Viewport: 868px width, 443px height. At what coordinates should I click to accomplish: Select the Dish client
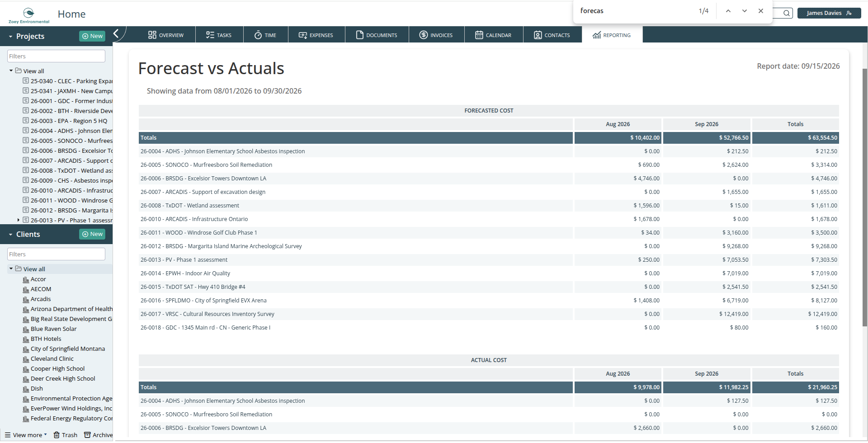pyautogui.click(x=37, y=389)
